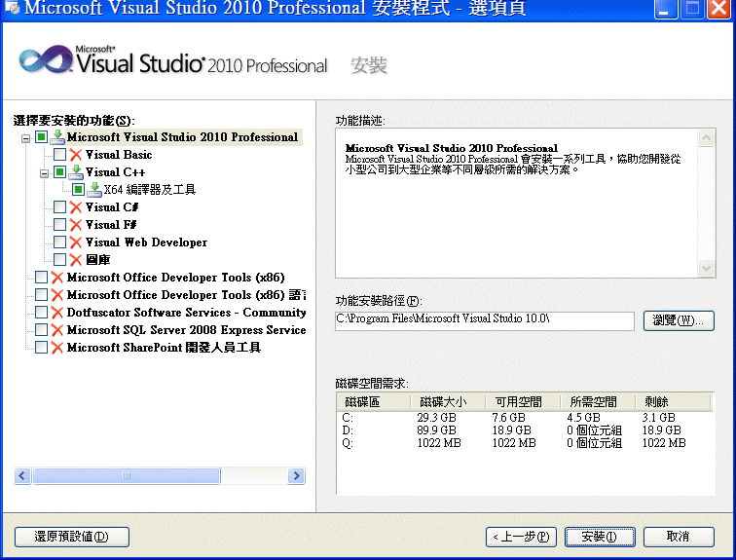The width and height of the screenshot is (736, 560).
Task: Collapse the Microsoft Visual Studio 2010 Professional tree node
Action: [x=26, y=138]
